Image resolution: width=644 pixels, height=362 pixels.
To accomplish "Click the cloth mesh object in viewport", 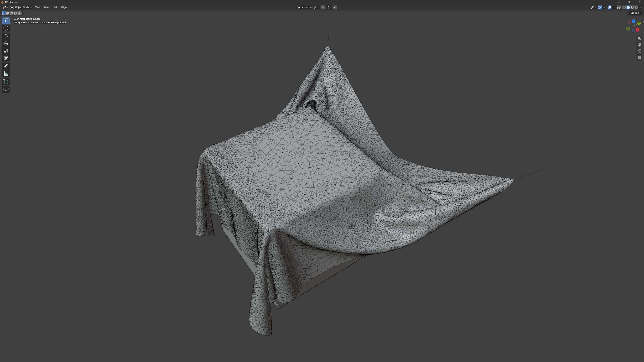I will click(312, 175).
